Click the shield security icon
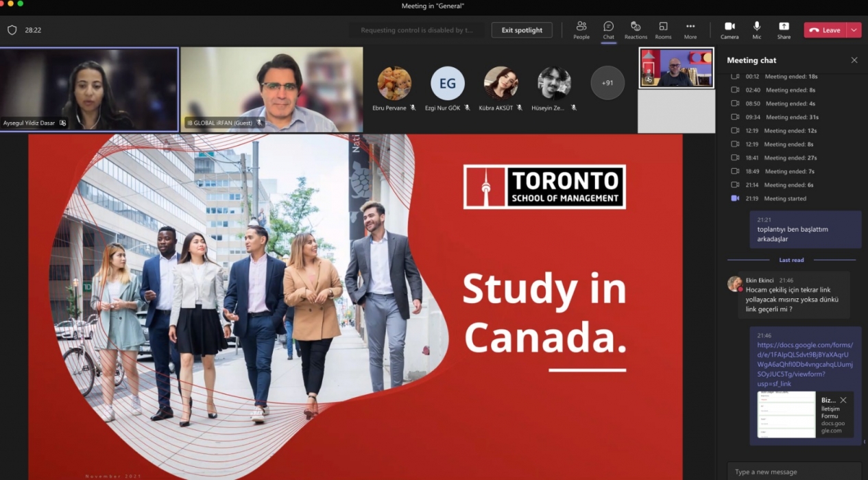This screenshot has width=868, height=480. (12, 30)
